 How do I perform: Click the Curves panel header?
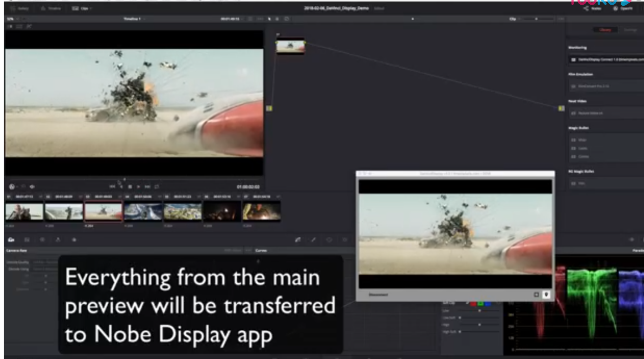(x=261, y=250)
